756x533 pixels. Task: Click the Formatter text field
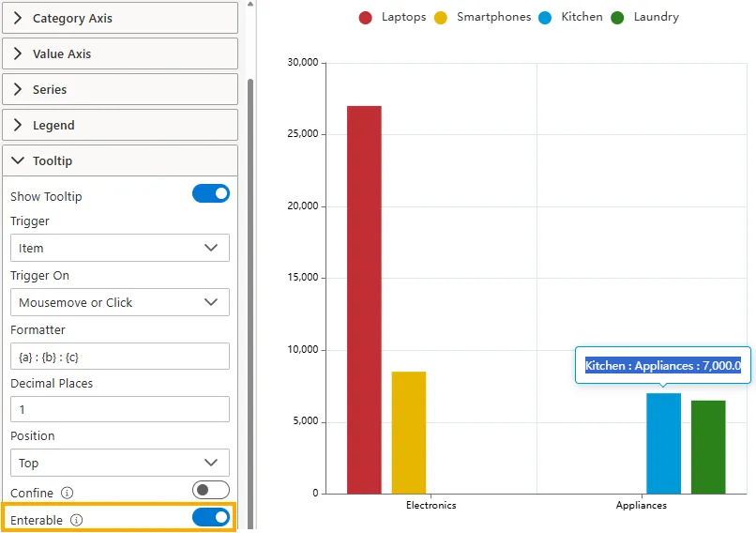click(x=119, y=357)
